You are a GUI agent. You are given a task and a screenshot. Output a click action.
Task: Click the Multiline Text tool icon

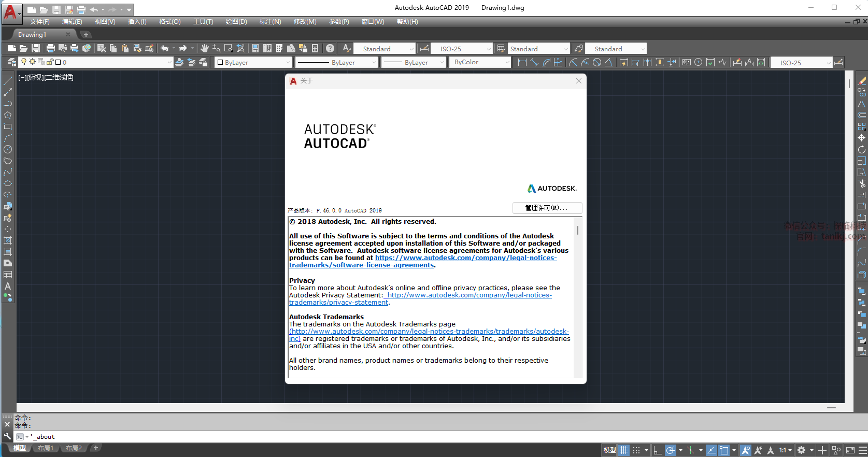(x=8, y=286)
